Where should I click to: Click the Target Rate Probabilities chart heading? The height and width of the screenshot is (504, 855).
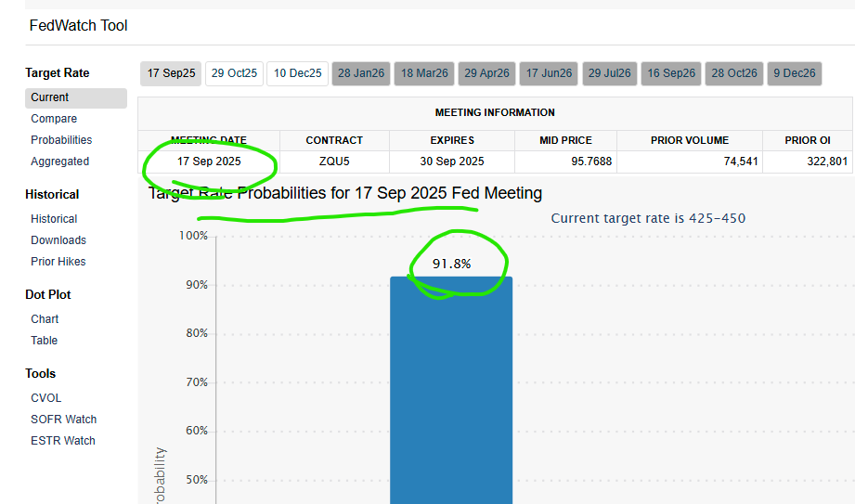point(345,193)
